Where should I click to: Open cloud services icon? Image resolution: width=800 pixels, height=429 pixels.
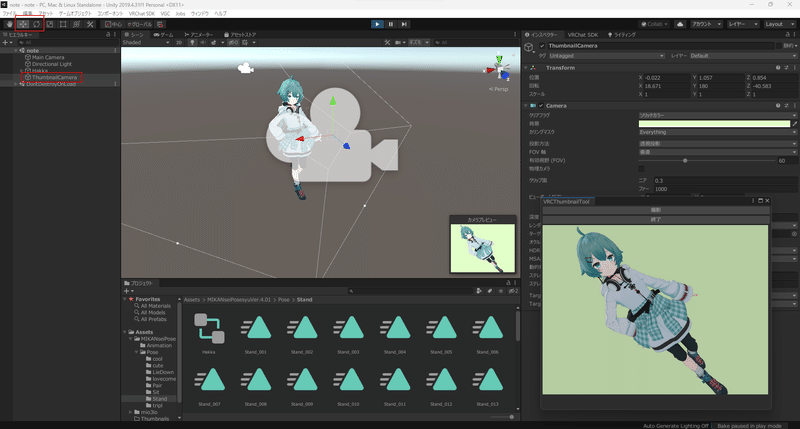[680, 24]
